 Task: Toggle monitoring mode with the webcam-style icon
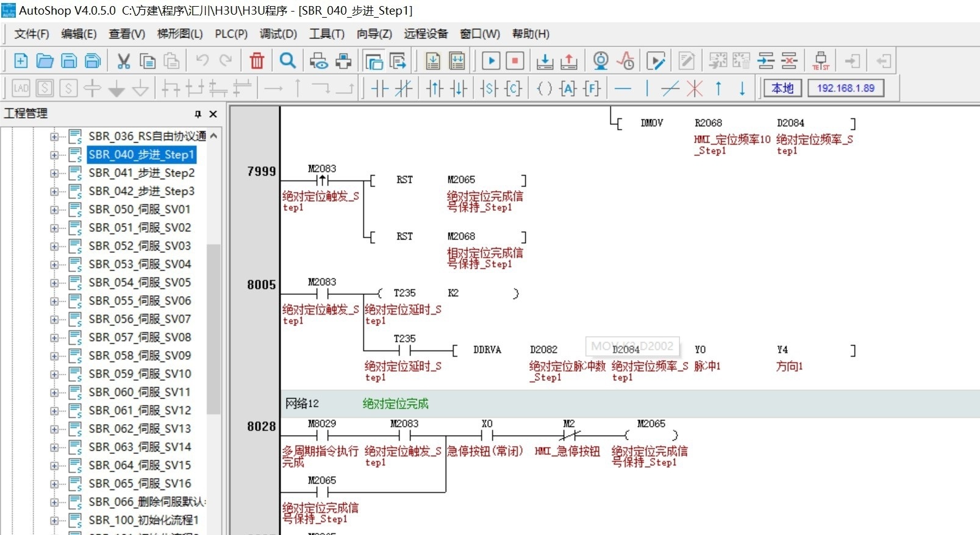(x=601, y=60)
